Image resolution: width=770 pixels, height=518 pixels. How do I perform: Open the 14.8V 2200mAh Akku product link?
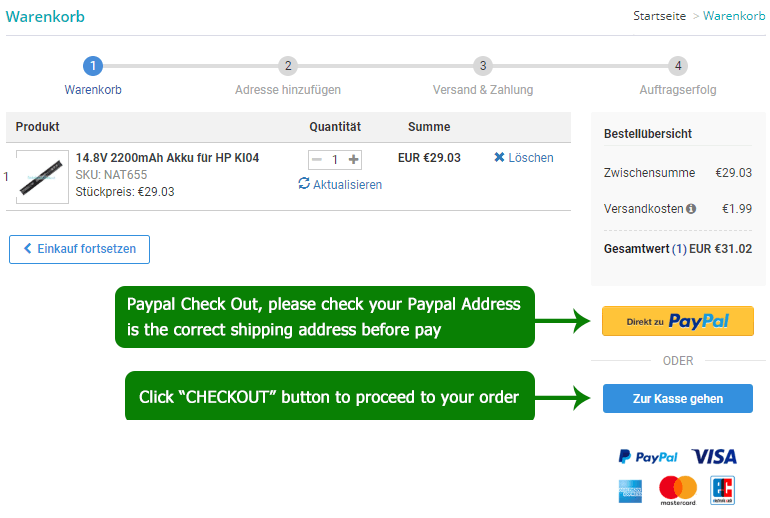click(x=167, y=158)
